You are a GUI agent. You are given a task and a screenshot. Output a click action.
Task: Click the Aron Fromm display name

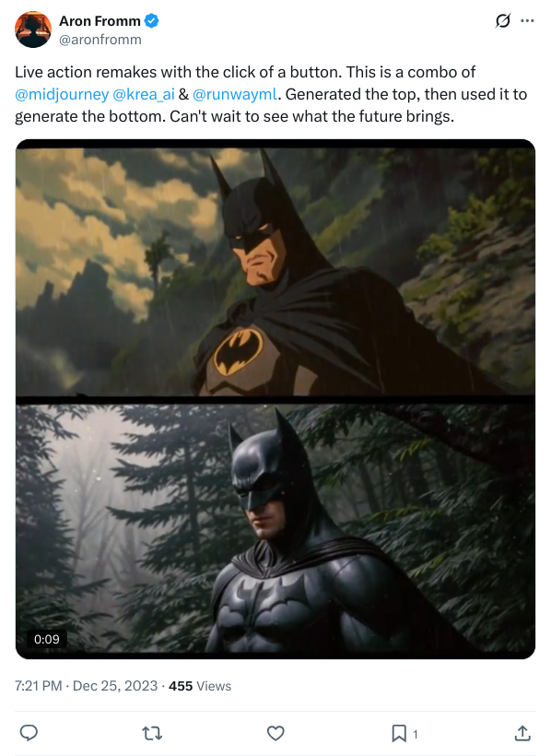coord(100,20)
